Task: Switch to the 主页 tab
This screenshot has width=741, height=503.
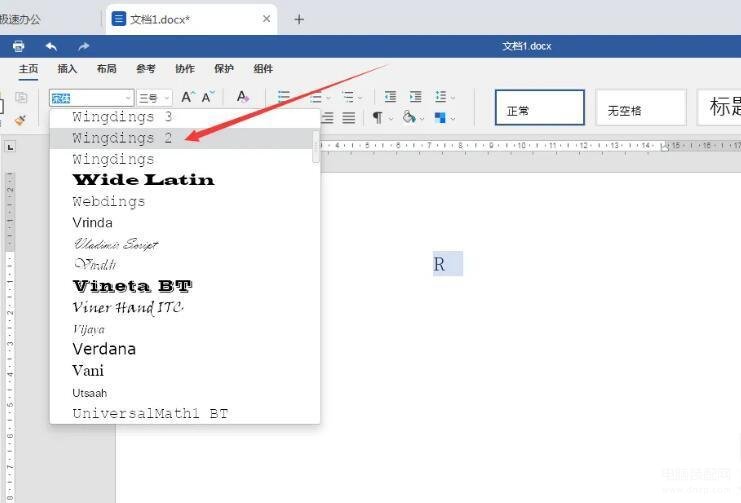Action: pos(28,69)
